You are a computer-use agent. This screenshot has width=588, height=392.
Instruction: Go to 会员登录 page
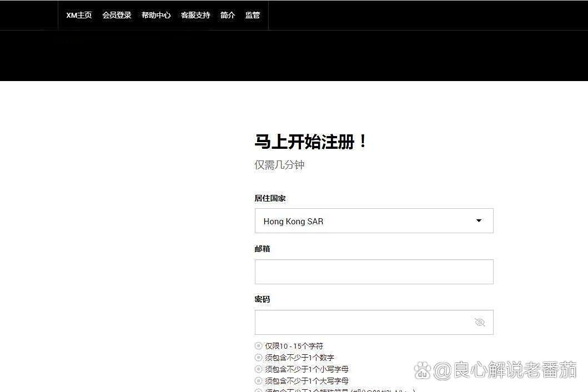click(117, 15)
